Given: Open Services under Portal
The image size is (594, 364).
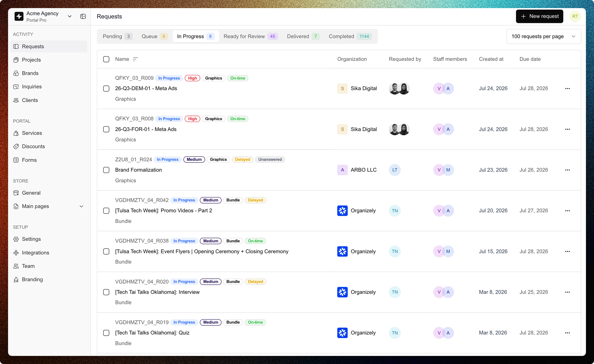Looking at the screenshot, I should coord(49,133).
